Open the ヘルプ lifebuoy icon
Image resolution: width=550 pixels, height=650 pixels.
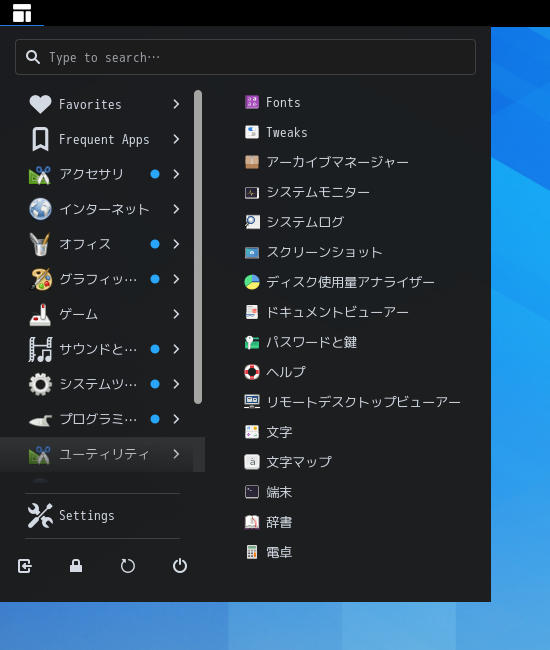point(252,372)
